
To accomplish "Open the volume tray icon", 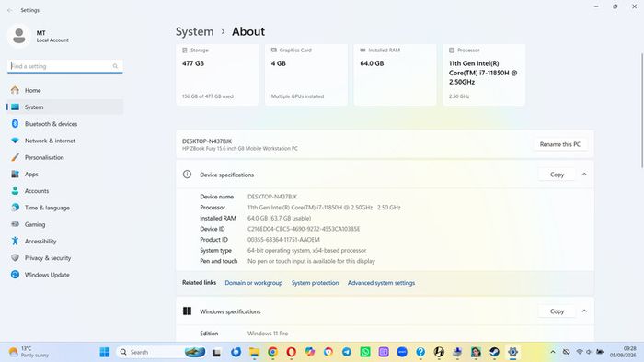I will (589, 352).
